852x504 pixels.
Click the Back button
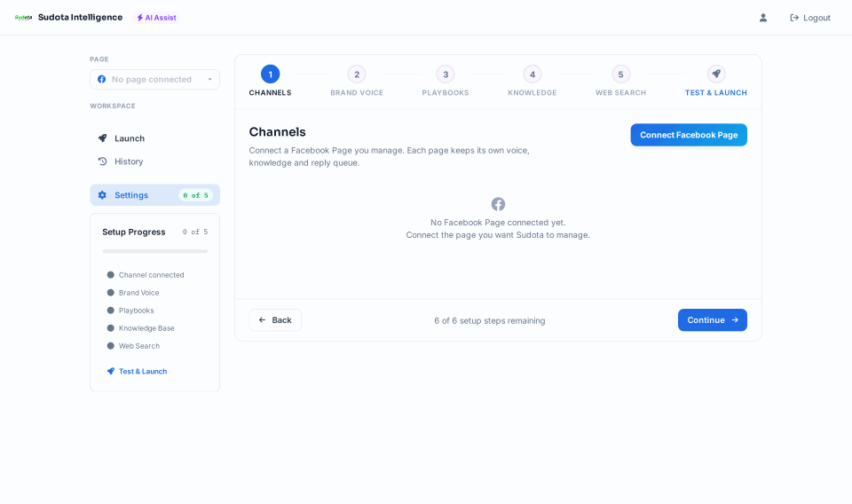(x=275, y=320)
